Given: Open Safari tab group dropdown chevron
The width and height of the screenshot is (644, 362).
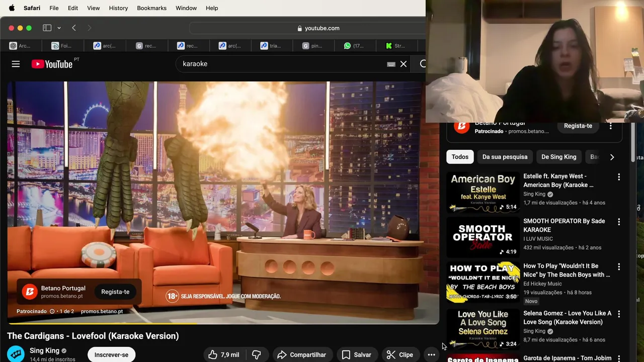Looking at the screenshot, I should tap(59, 28).
